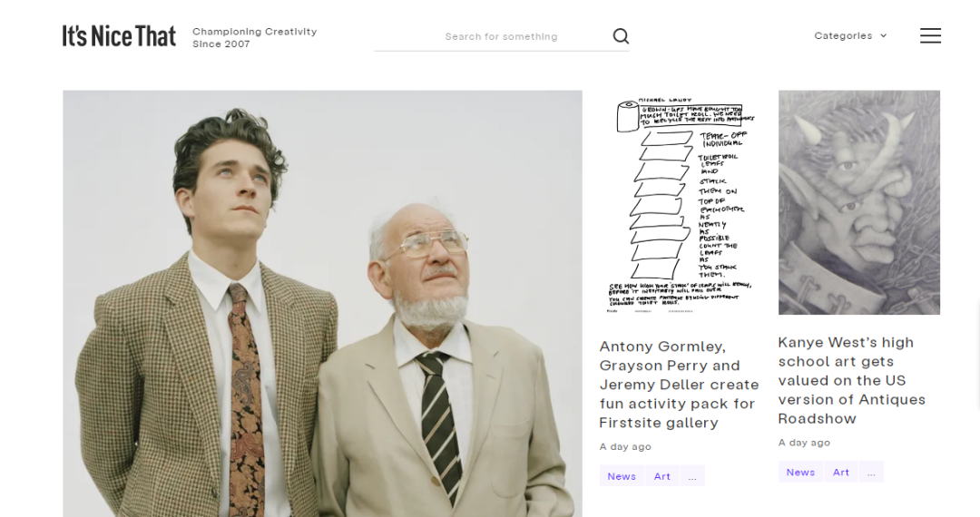Viewport: 980px width, 517px height.
Task: Expand the Categories dropdown
Action: point(850,35)
